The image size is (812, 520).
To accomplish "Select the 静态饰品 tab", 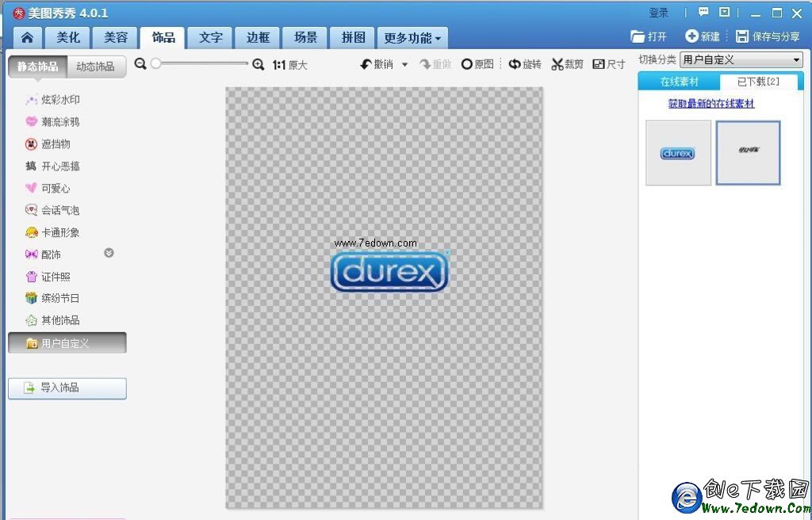I will tap(38, 67).
